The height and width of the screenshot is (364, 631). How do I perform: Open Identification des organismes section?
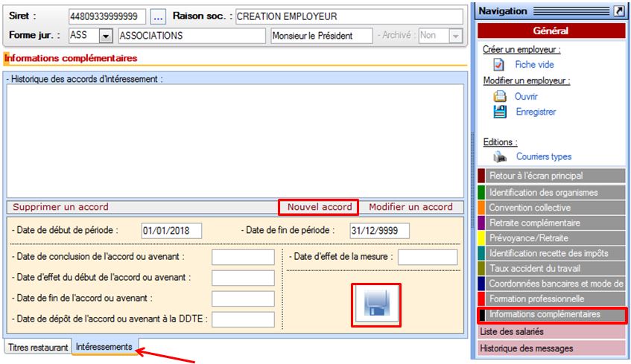[552, 192]
